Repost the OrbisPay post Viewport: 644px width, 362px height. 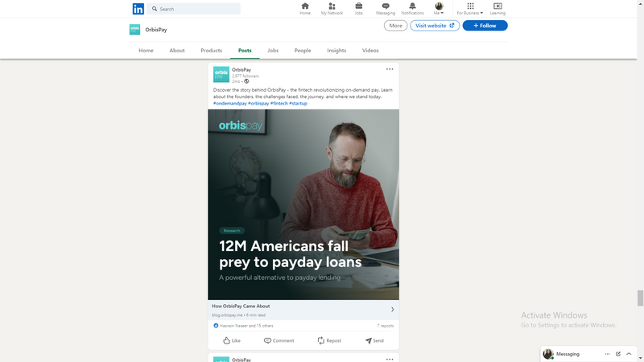pyautogui.click(x=329, y=340)
